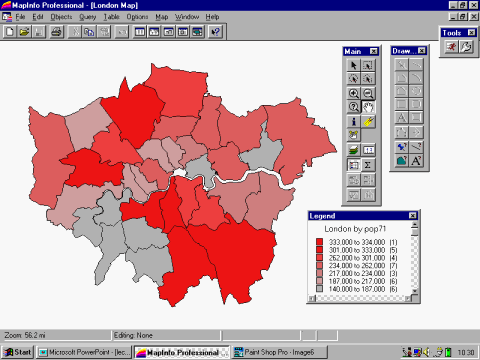This screenshot has height=360, width=480.
Task: Click the Run MapBasic Program tool icon
Action: coord(451,46)
